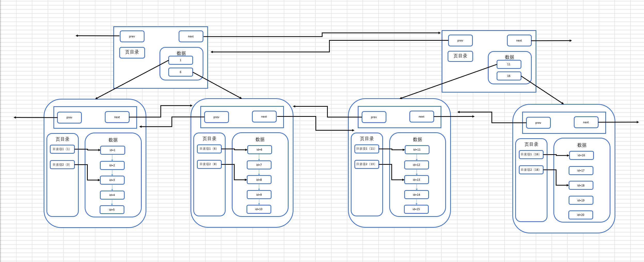Viewport: 644px width, 262px height.
Task: Select directory entry 目录项2（18）
Action: (531, 170)
